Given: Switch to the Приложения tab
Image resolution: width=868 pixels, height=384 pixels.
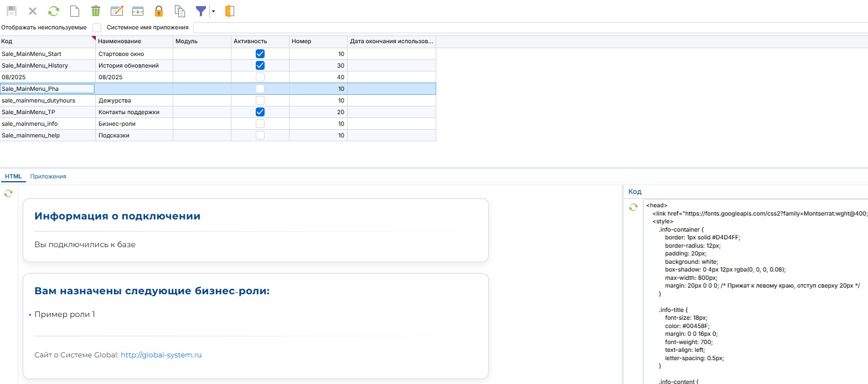Looking at the screenshot, I should click(x=48, y=176).
